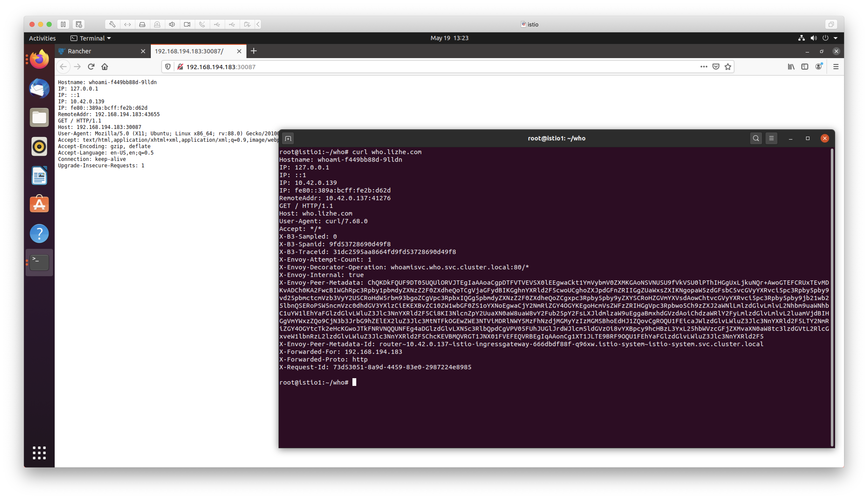Viewport: 868px width, 499px height.
Task: Open Help from the dock
Action: click(x=39, y=233)
